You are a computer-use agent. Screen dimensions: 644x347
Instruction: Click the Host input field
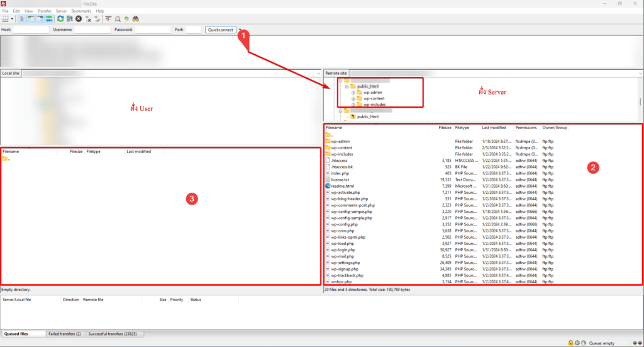pyautogui.click(x=31, y=30)
